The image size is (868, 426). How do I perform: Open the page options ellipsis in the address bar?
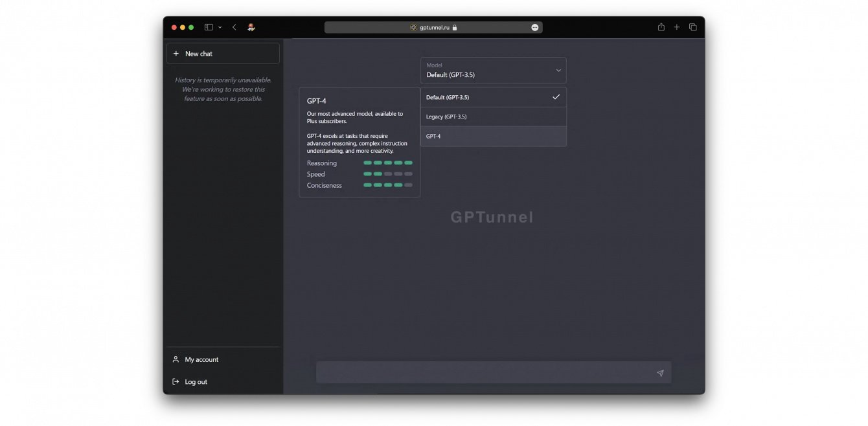coord(535,27)
